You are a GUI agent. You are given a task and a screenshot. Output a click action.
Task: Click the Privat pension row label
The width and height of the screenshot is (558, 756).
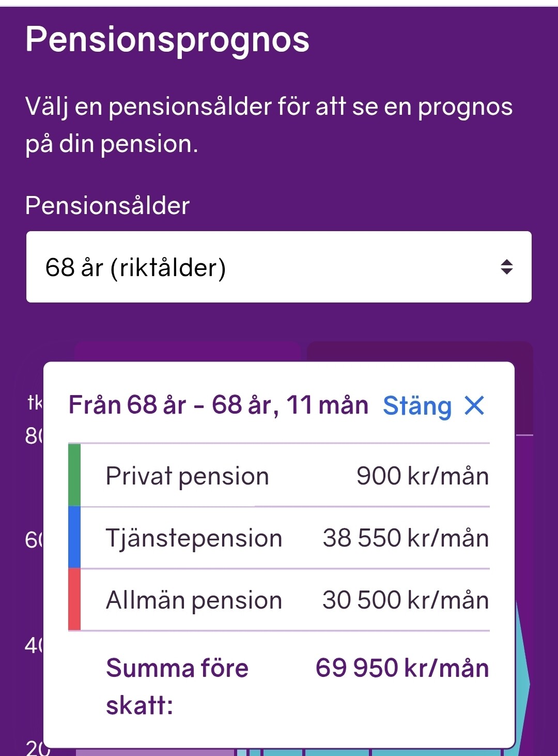187,476
